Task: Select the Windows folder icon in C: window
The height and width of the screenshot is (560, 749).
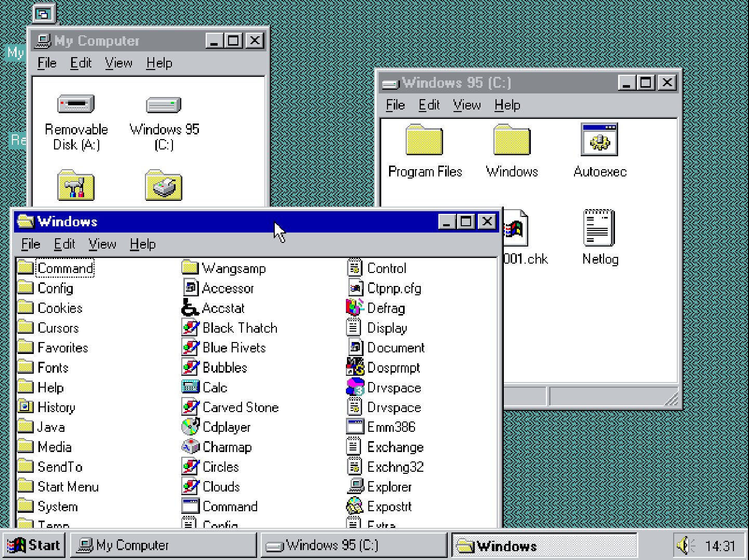Action: point(512,140)
